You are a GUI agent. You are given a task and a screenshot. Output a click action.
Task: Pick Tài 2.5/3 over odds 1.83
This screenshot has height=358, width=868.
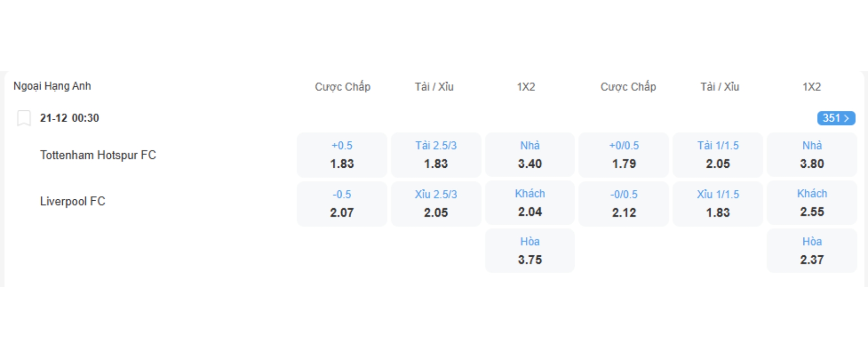tap(436, 155)
